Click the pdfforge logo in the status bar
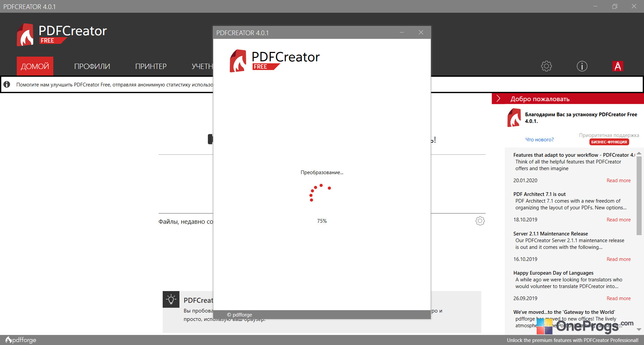 point(21,340)
